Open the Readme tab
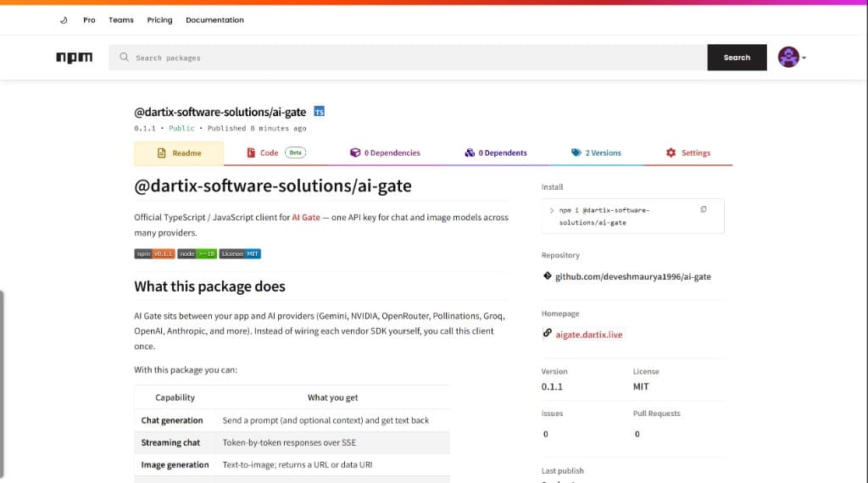The height and width of the screenshot is (483, 868). click(x=179, y=153)
